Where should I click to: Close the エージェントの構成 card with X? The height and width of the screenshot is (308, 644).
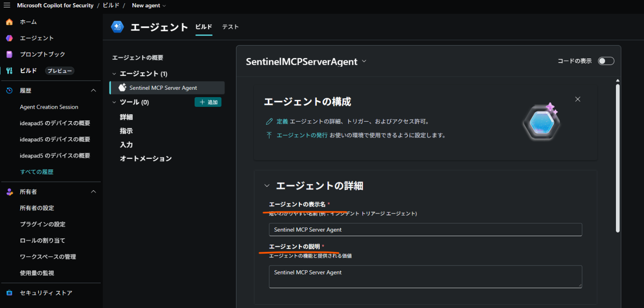pos(578,99)
